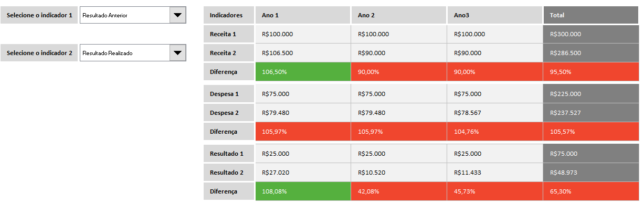
Task: Select the red 42,08% difference cell
Action: click(399, 191)
